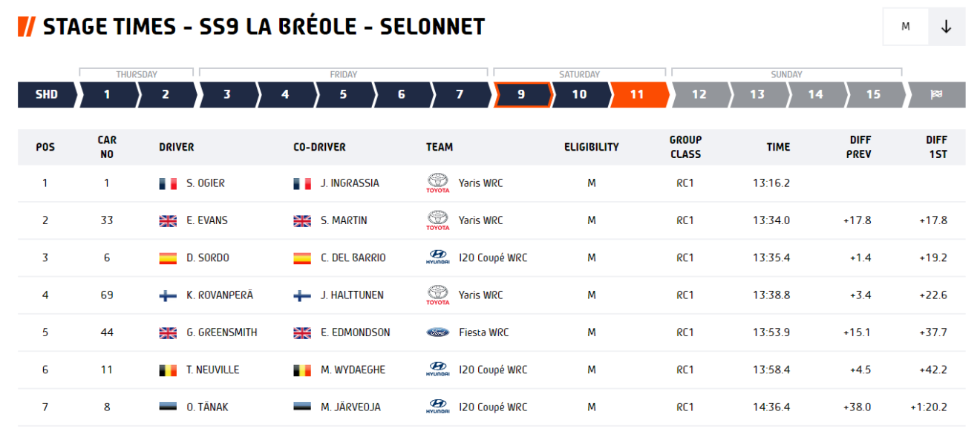Select the M eligibility filter box
This screenshot has width=980, height=446.
click(x=906, y=27)
